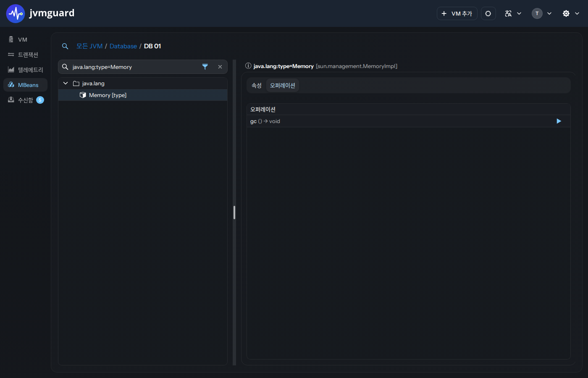Click the info icon beside java.lang:type=Memory
Screen dimensions: 588x378
pos(248,66)
